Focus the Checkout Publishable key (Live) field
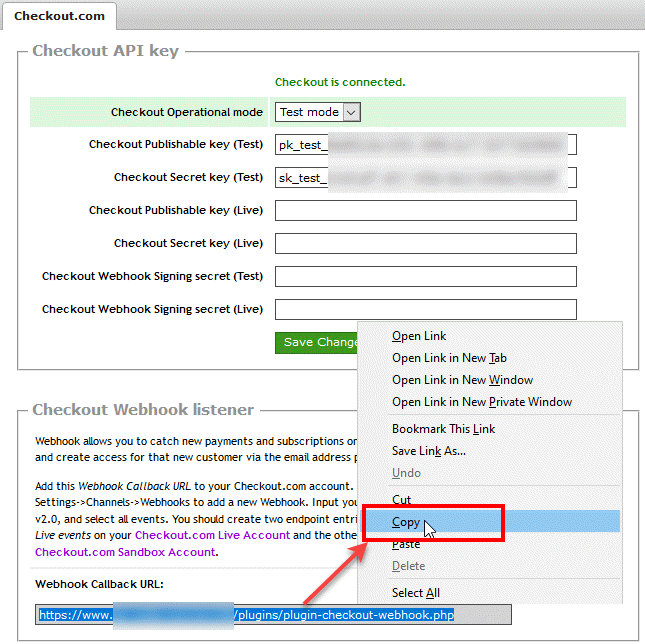 point(426,211)
